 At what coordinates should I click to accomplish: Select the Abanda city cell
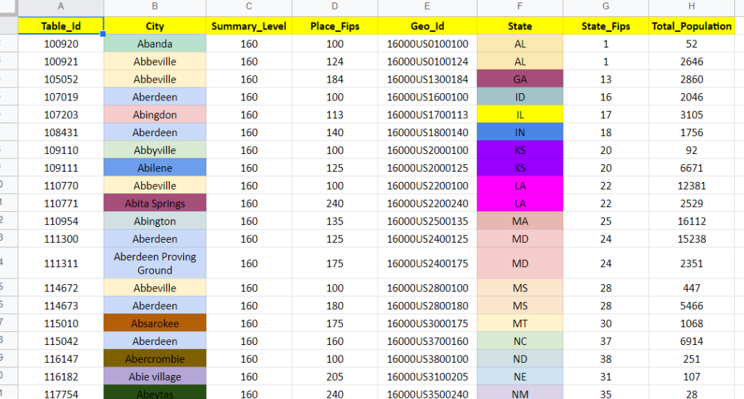pyautogui.click(x=155, y=44)
